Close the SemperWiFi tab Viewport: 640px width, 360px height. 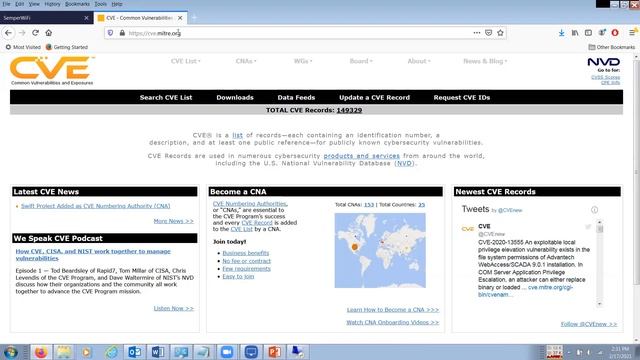86,18
